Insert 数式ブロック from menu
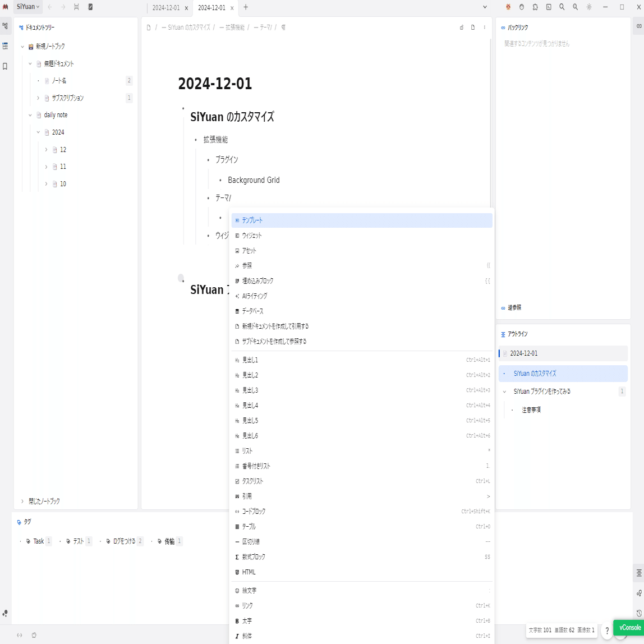Screen dimensions: 644x644 [362, 557]
